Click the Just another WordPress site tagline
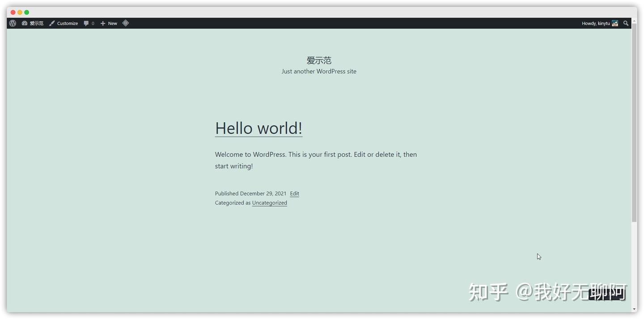Screen dimensions: 644x319 click(x=319, y=71)
